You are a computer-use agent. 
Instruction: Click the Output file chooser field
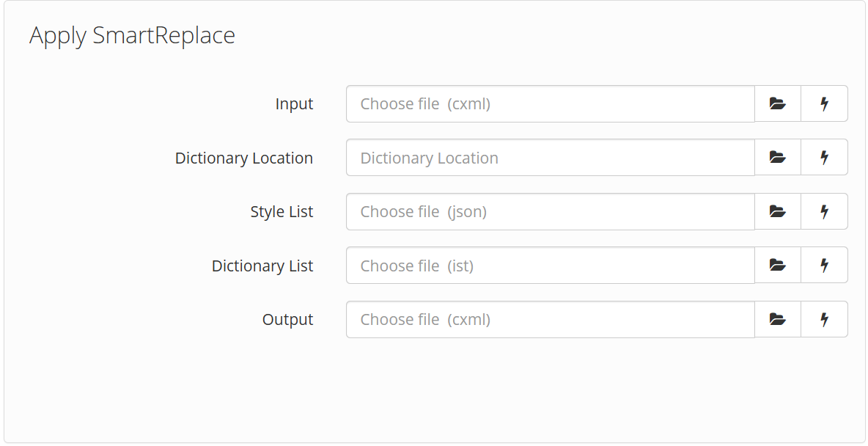click(x=550, y=319)
